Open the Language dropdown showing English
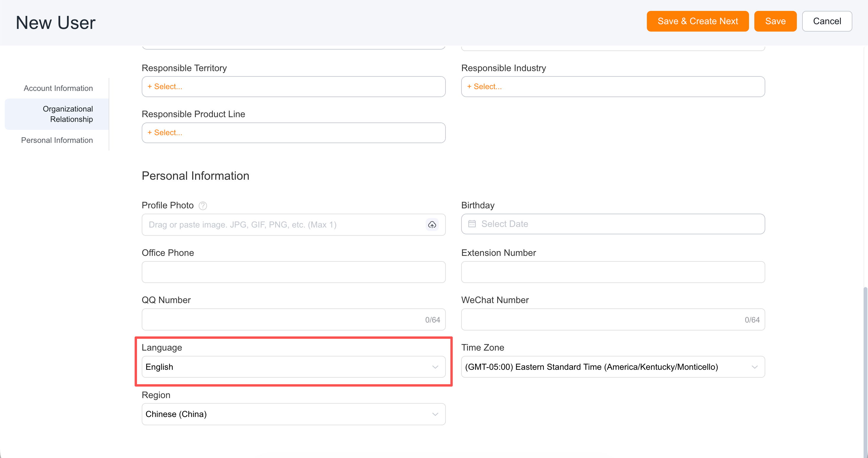Image resolution: width=868 pixels, height=458 pixels. point(293,367)
